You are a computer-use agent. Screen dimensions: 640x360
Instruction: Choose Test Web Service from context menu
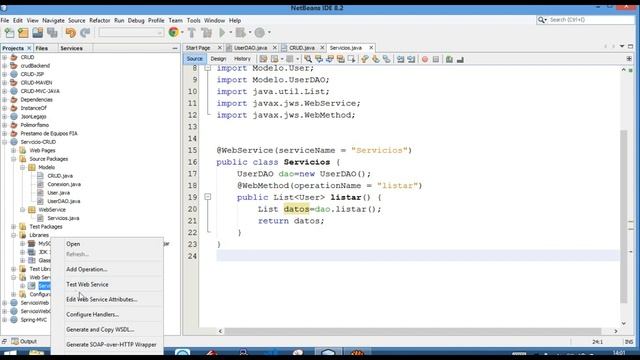(87, 284)
